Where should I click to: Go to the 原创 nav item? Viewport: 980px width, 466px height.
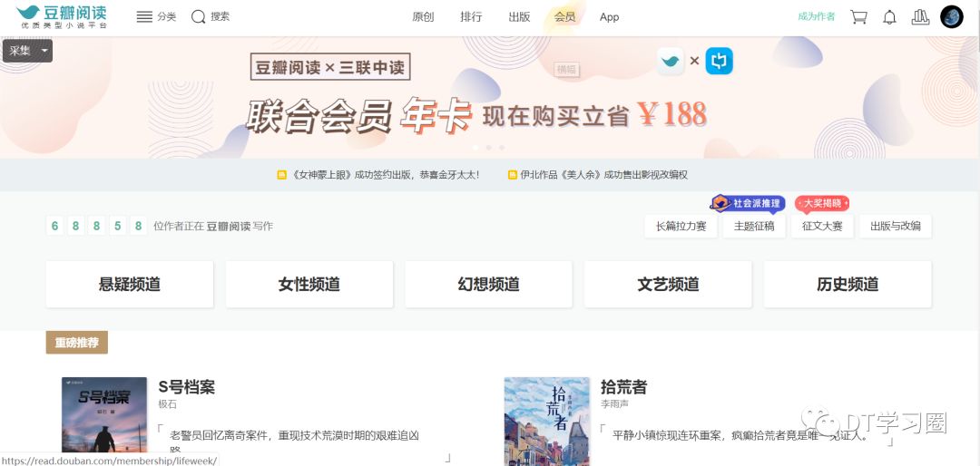pyautogui.click(x=423, y=17)
